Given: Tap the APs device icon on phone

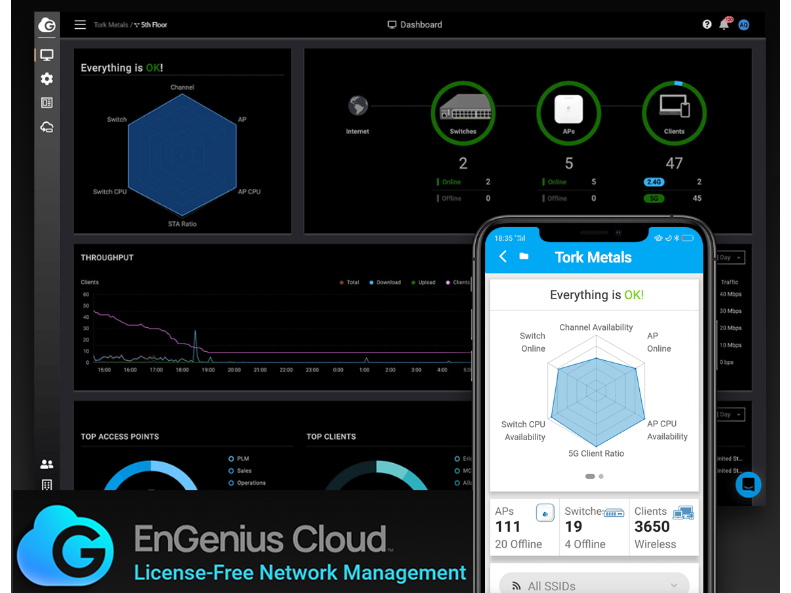Looking at the screenshot, I should (545, 513).
